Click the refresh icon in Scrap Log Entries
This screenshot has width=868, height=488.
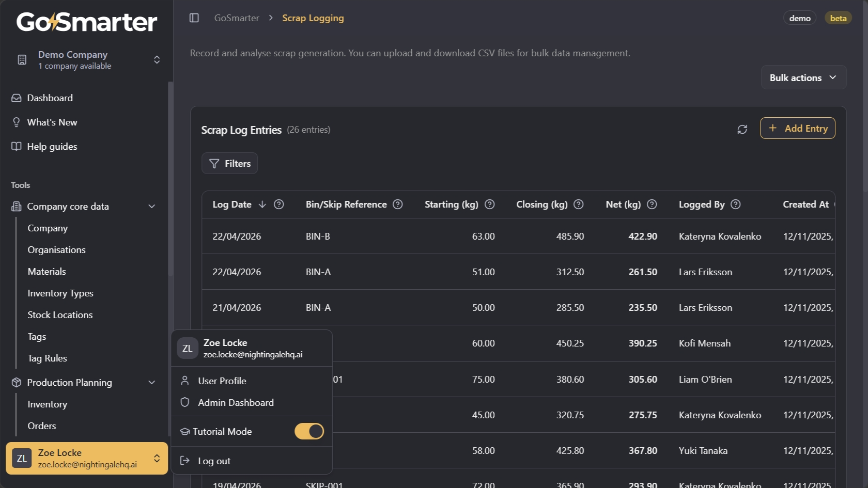tap(742, 129)
